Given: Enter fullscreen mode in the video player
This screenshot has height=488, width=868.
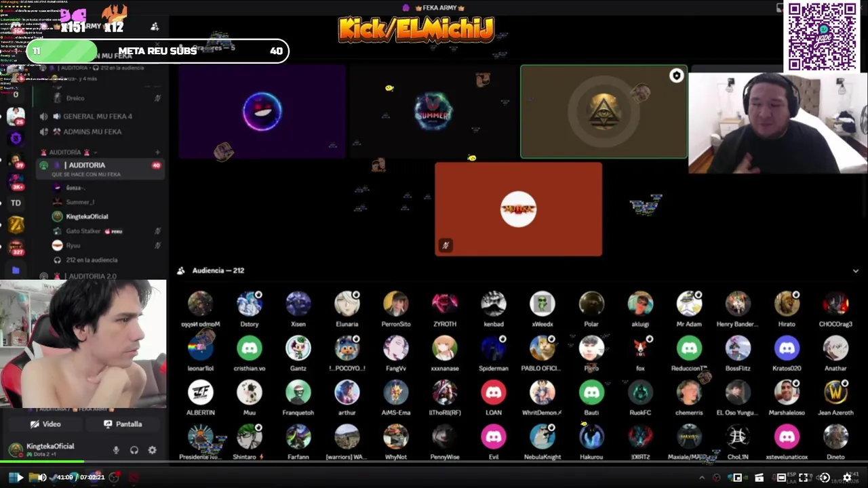Looking at the screenshot, I should pyautogui.click(x=804, y=478).
